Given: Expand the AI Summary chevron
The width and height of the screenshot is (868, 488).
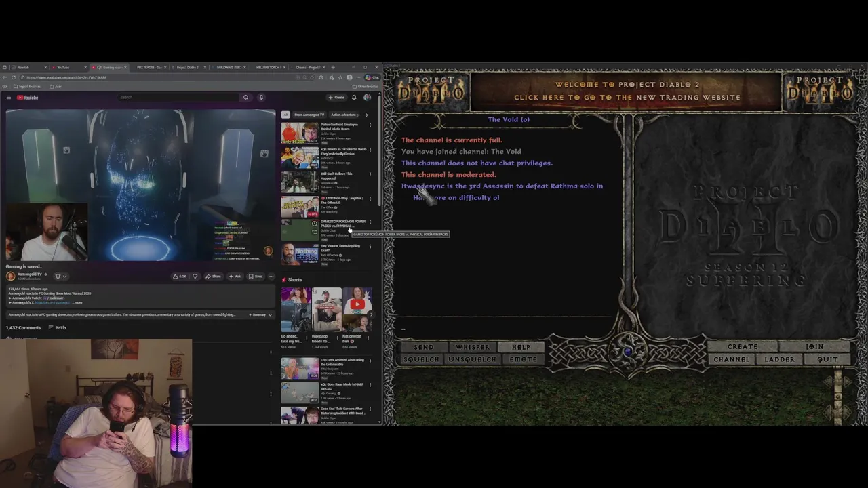Looking at the screenshot, I should [270, 314].
